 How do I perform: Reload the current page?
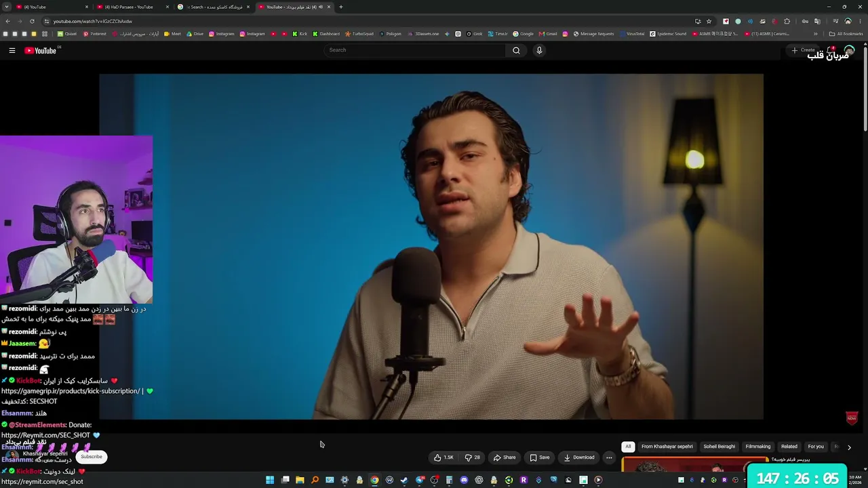[31, 21]
